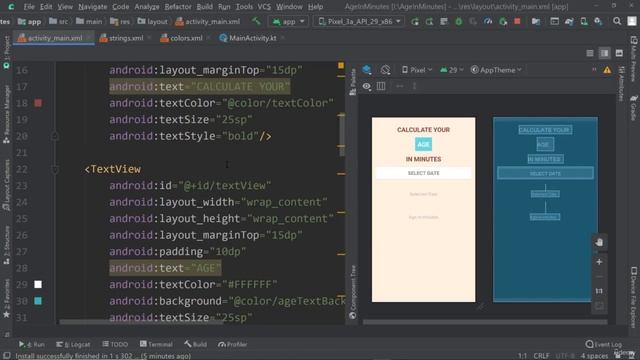The image size is (640, 360).
Task: Open the Attributes side panel
Action: coord(620,84)
